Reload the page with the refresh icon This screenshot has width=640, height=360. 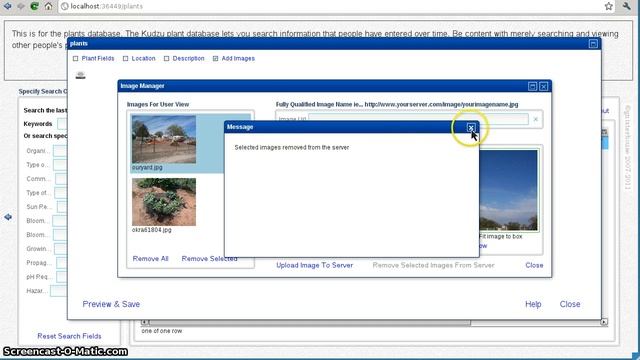coord(34,6)
